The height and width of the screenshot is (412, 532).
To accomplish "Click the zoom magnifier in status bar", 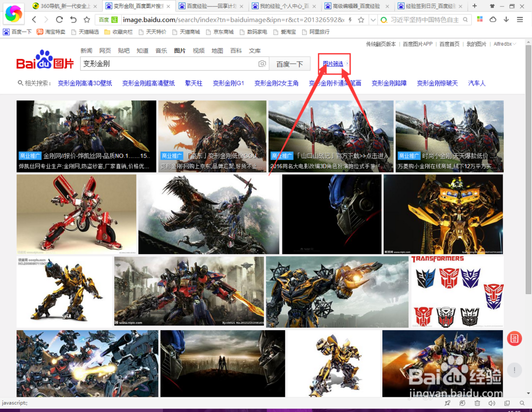I will tap(522, 403).
